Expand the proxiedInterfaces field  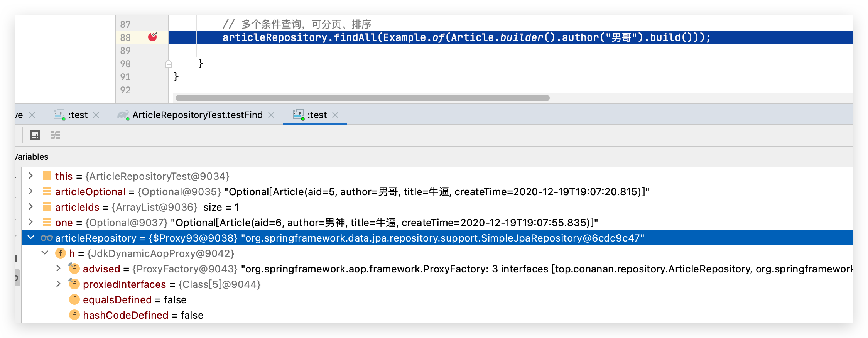pos(59,284)
